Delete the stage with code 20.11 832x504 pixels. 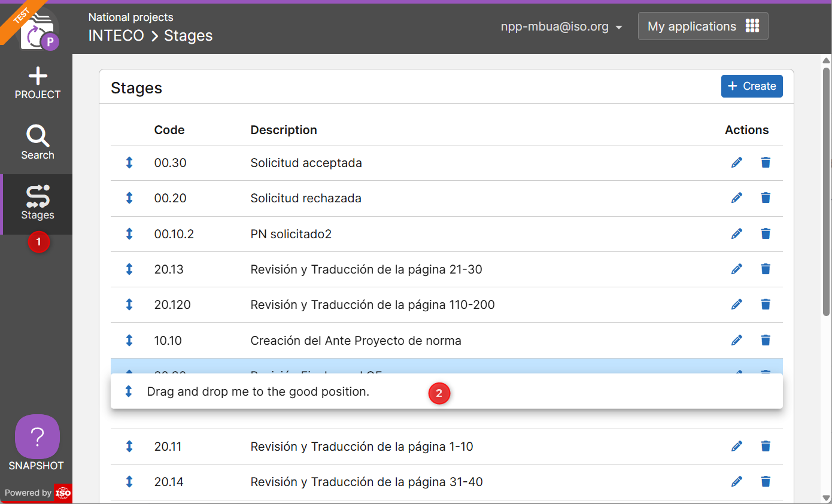pos(766,446)
